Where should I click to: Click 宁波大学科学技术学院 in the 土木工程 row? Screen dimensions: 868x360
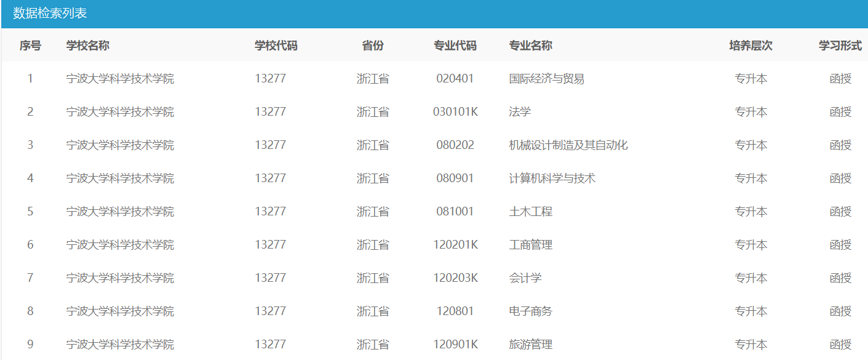[120, 212]
